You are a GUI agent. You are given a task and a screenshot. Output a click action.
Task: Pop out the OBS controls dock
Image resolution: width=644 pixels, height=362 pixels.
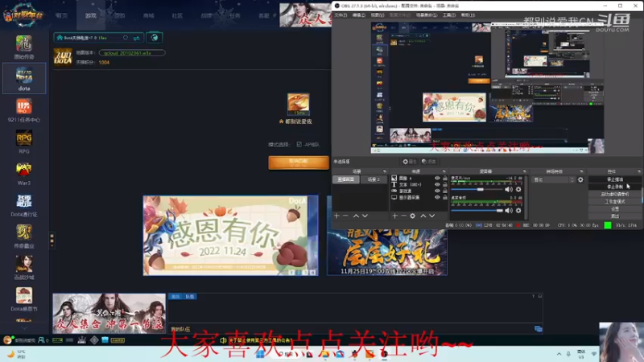[x=639, y=171]
